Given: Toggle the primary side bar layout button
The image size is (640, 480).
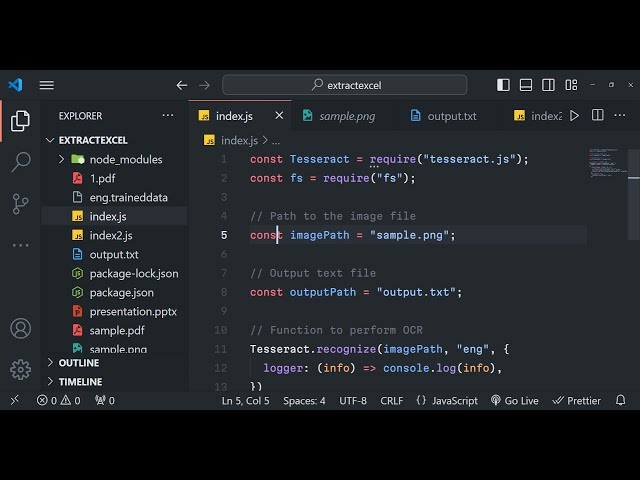Looking at the screenshot, I should tap(503, 85).
